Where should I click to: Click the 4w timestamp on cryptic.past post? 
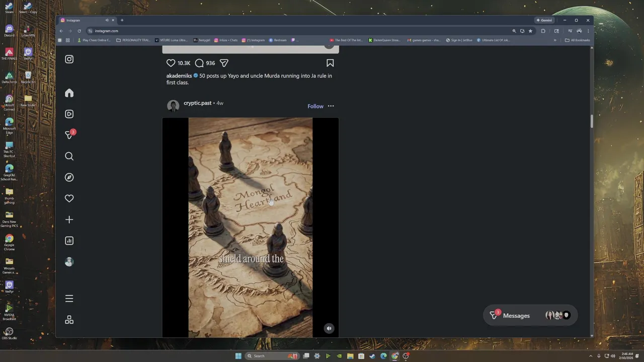[220, 103]
